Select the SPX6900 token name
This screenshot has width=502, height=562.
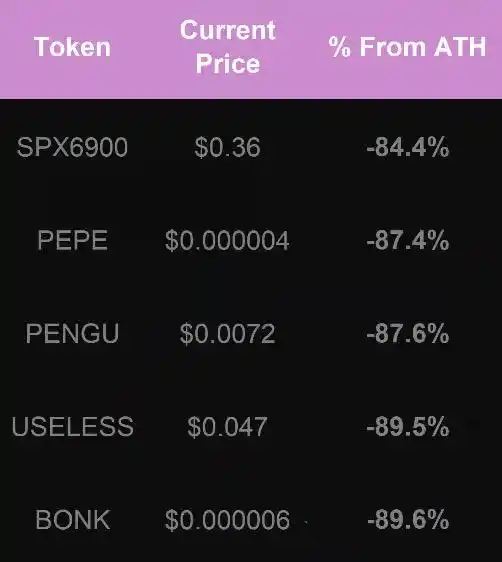[72, 147]
